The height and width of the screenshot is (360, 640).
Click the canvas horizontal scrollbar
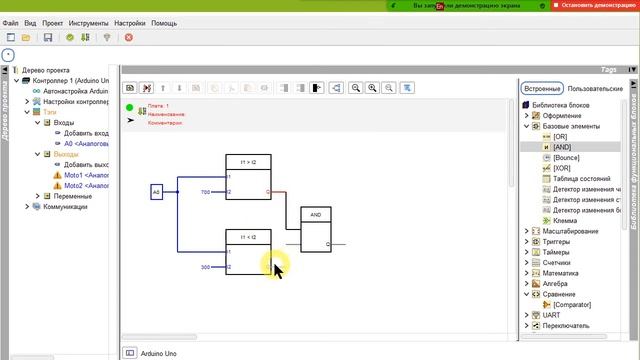coord(159,337)
